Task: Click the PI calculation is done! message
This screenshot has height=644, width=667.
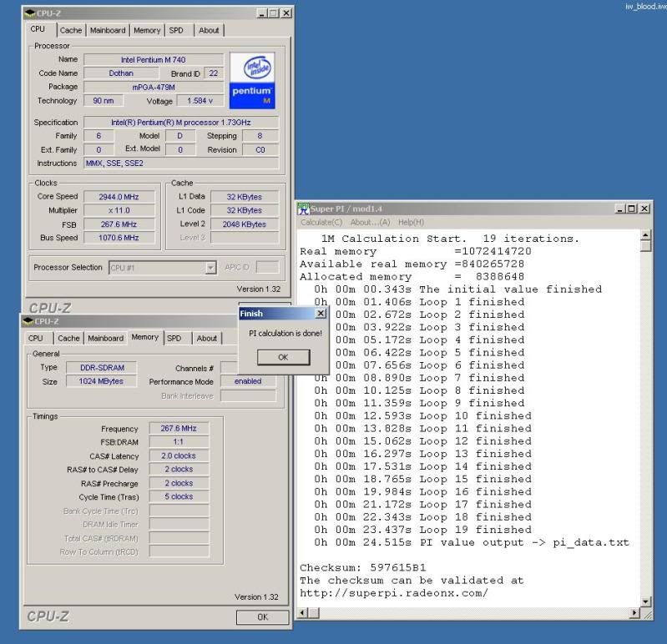Action: point(285,334)
